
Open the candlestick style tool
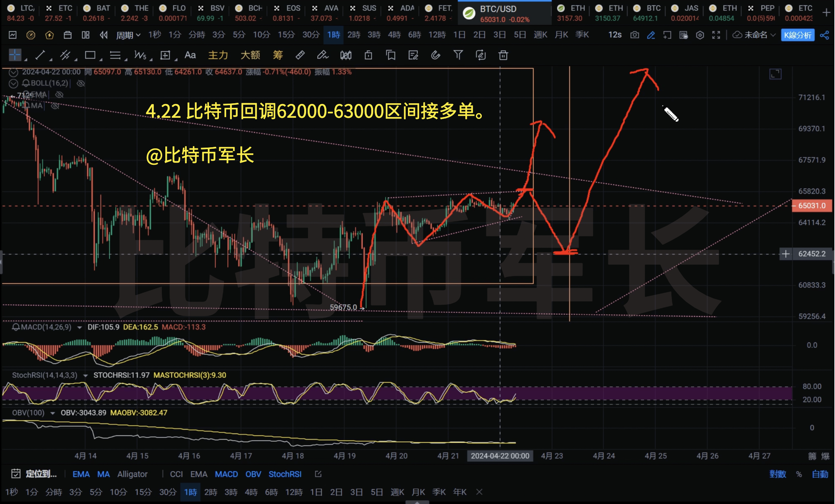click(346, 55)
